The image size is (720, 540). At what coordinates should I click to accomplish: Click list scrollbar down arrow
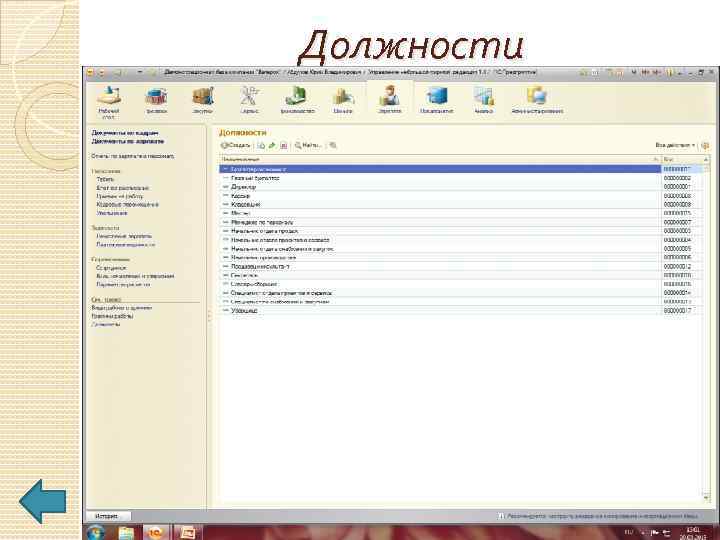point(706,497)
